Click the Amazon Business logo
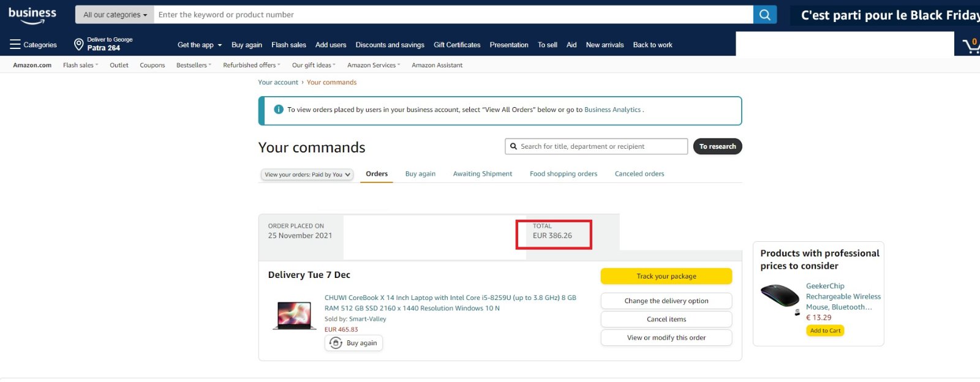 32,15
